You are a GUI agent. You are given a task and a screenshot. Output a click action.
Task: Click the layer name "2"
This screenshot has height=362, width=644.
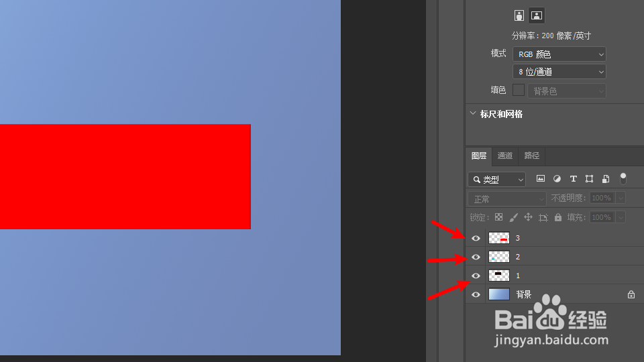click(x=518, y=257)
